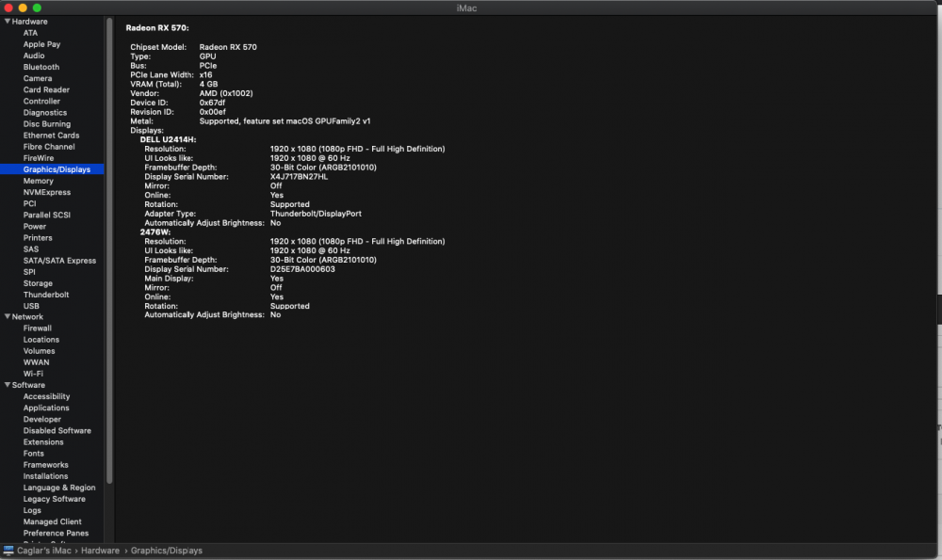
Task: Select Accessibility under Software
Action: 46,397
